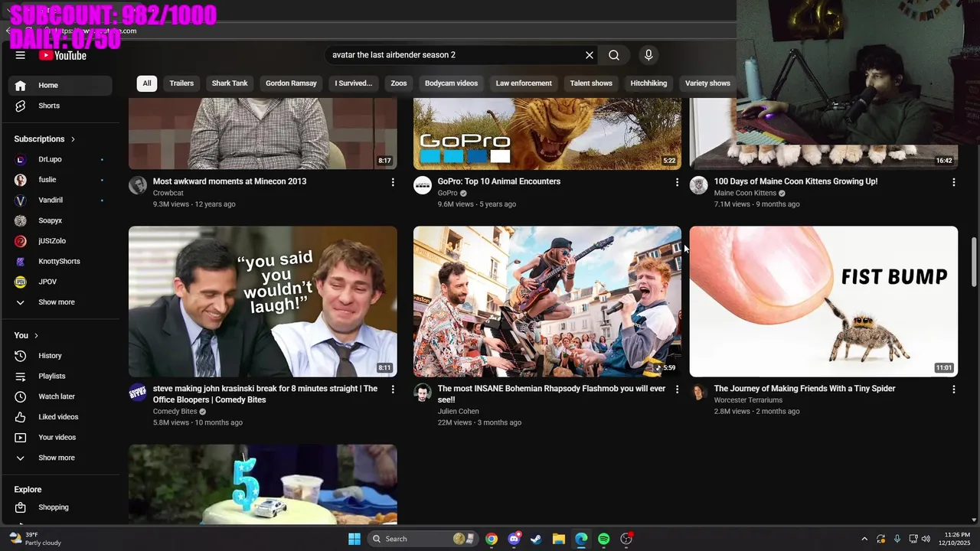Open jUStZolo channel subscription
Screen dimensions: 980x551
tap(61, 241)
